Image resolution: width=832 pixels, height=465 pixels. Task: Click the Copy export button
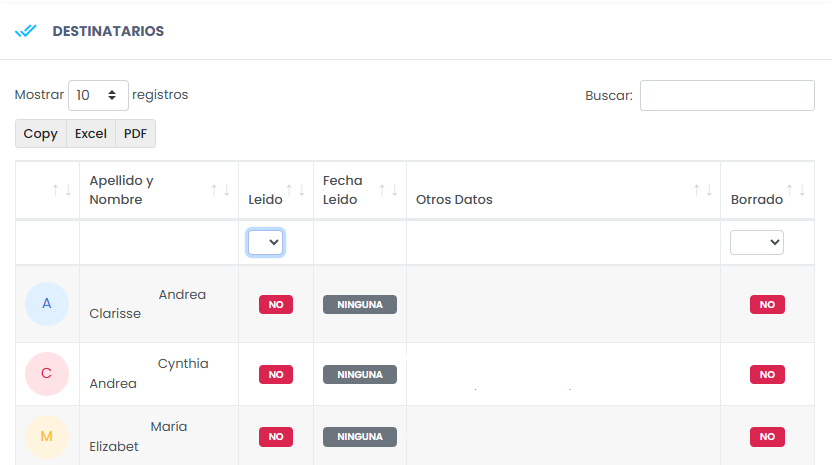(41, 134)
